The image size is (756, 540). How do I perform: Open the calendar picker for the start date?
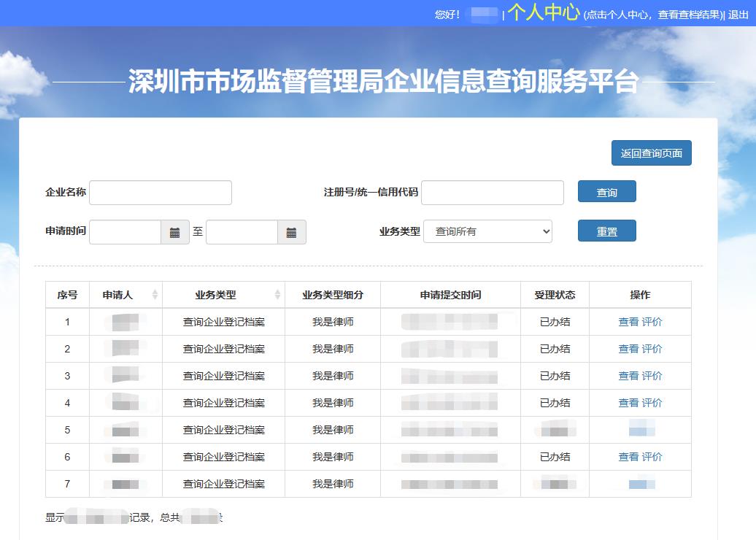175,231
